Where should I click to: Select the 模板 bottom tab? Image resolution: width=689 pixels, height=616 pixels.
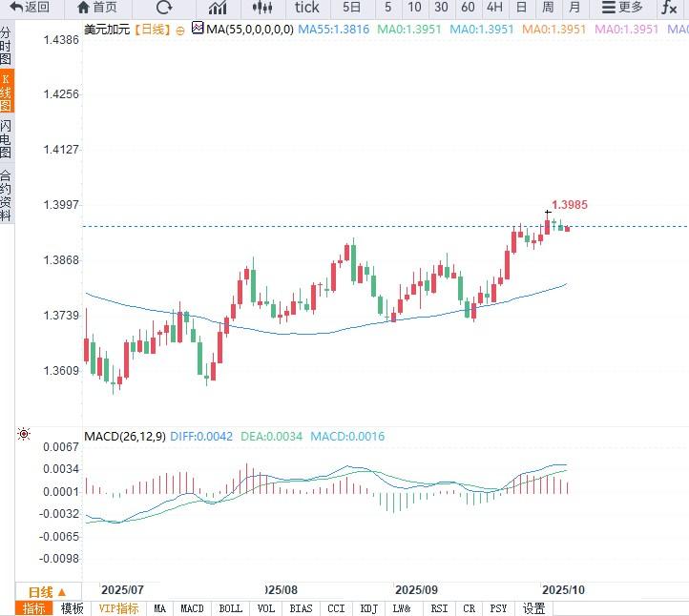click(73, 608)
